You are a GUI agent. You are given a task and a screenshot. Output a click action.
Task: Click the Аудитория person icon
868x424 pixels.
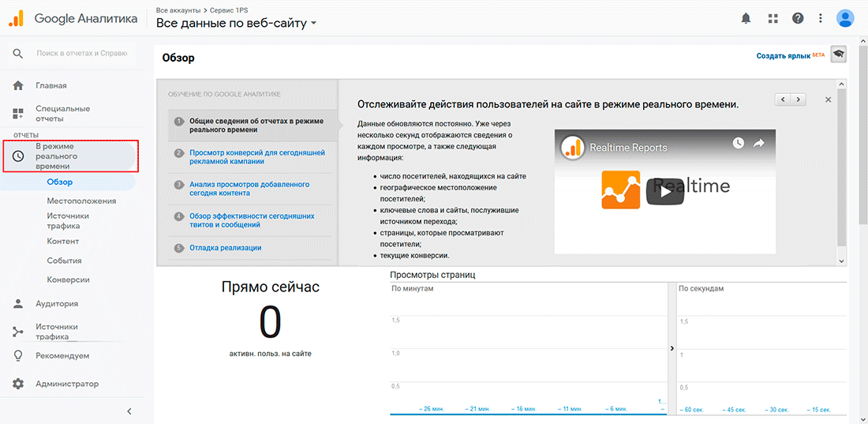coord(18,304)
